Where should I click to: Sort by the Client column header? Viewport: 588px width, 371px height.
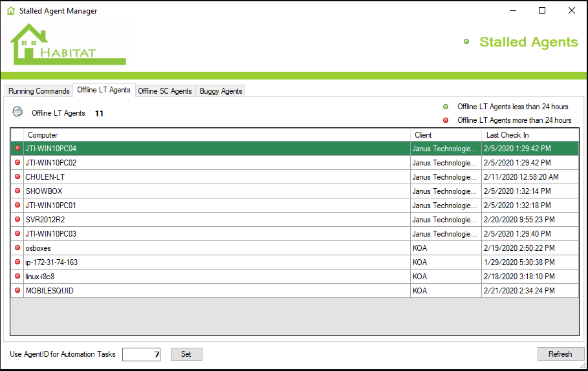[446, 135]
